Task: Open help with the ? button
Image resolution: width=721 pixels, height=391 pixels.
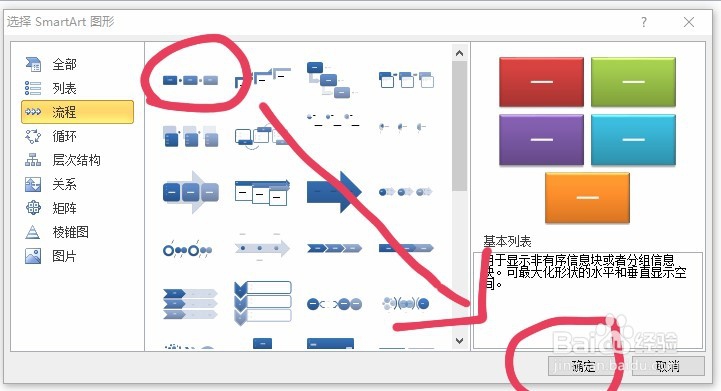Action: (x=644, y=22)
